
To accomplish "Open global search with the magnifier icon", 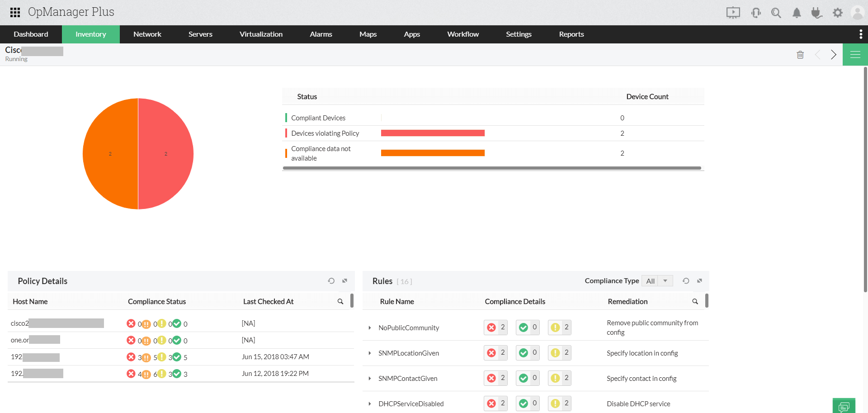I will pos(776,13).
